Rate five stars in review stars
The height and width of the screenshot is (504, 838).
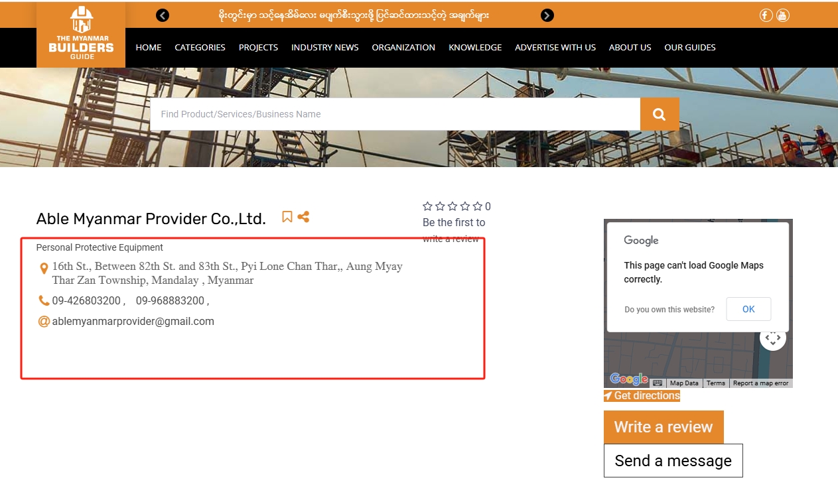pyautogui.click(x=478, y=206)
